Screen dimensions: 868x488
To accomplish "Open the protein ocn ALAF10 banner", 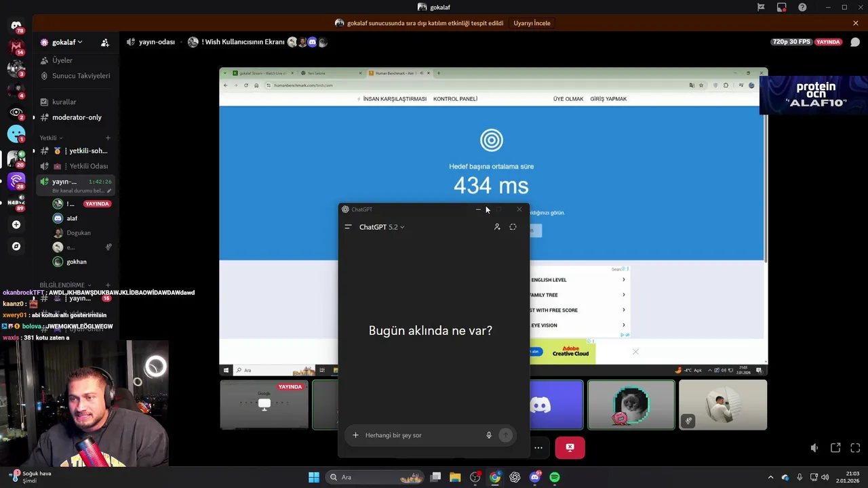I will [814, 95].
